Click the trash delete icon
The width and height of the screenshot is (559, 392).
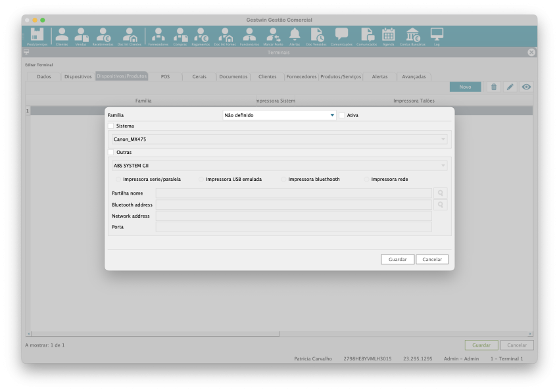(x=493, y=87)
